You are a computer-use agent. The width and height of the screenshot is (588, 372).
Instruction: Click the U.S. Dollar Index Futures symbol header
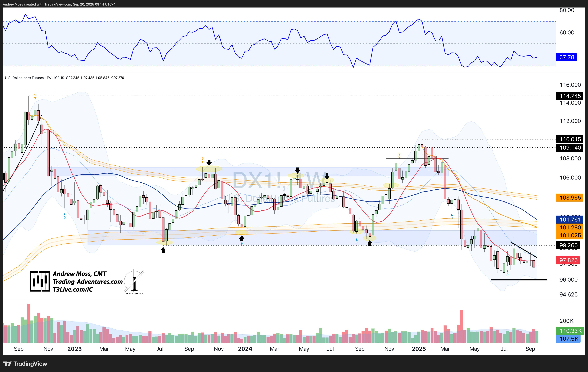tap(24, 78)
